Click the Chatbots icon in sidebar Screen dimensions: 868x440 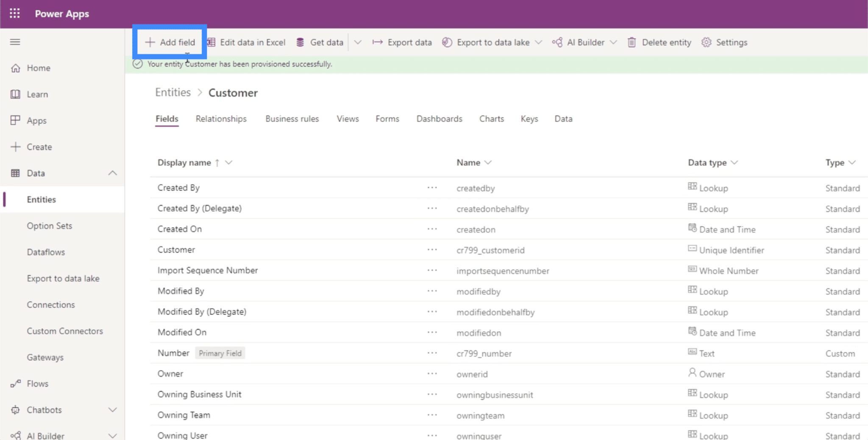(15, 410)
